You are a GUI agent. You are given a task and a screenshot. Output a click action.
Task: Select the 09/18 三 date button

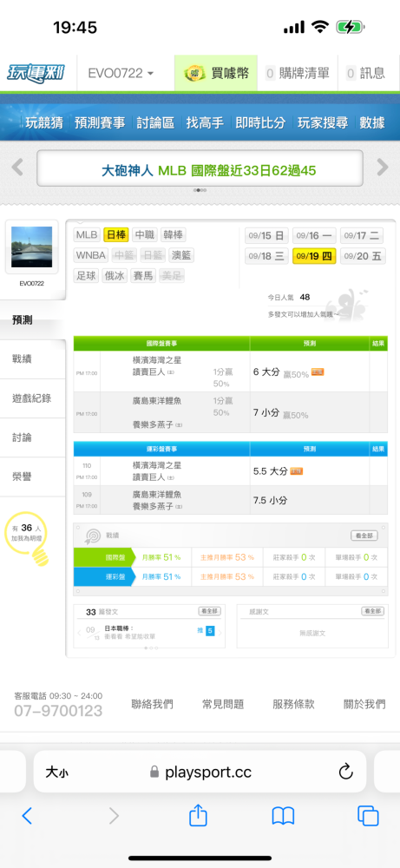[266, 256]
